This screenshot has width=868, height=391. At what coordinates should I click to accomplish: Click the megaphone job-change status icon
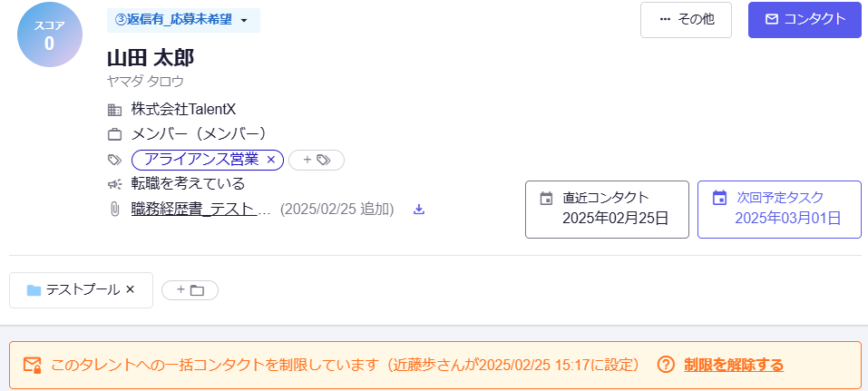pos(114,183)
